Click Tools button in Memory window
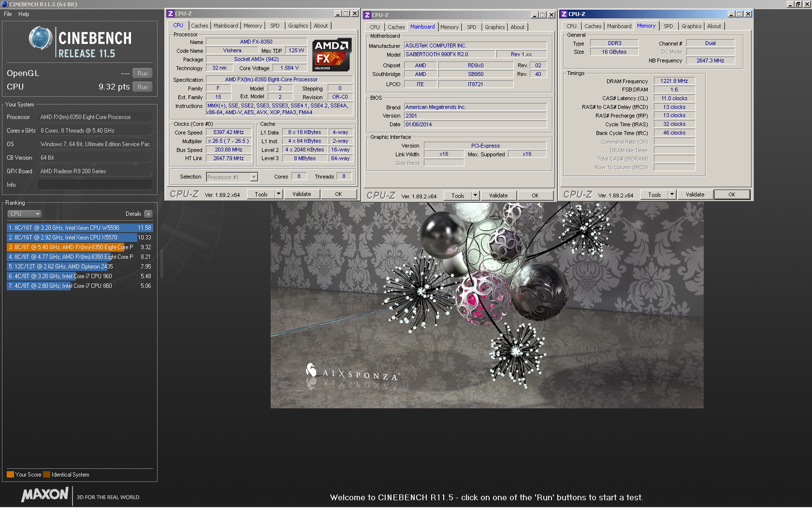The width and height of the screenshot is (812, 508). pos(654,194)
